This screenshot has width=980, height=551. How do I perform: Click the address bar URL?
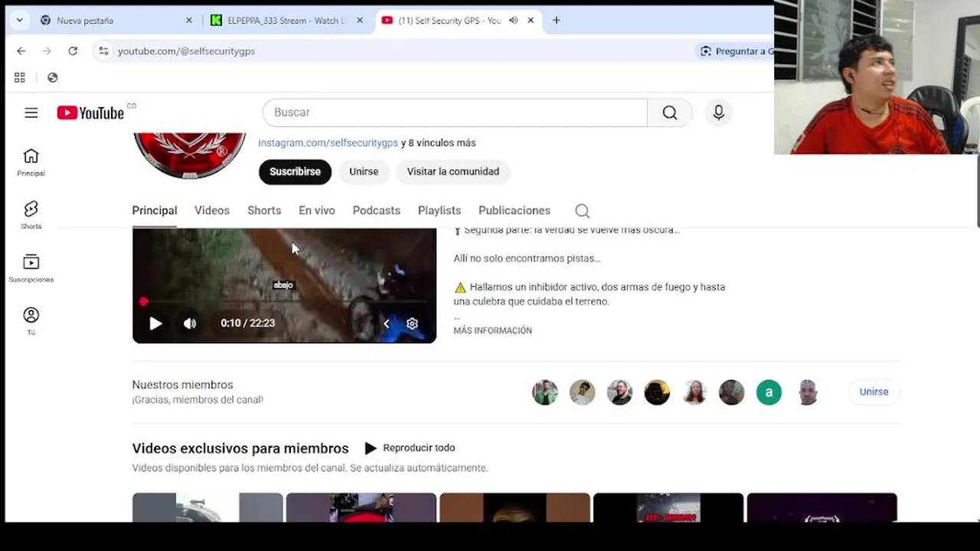point(186,51)
